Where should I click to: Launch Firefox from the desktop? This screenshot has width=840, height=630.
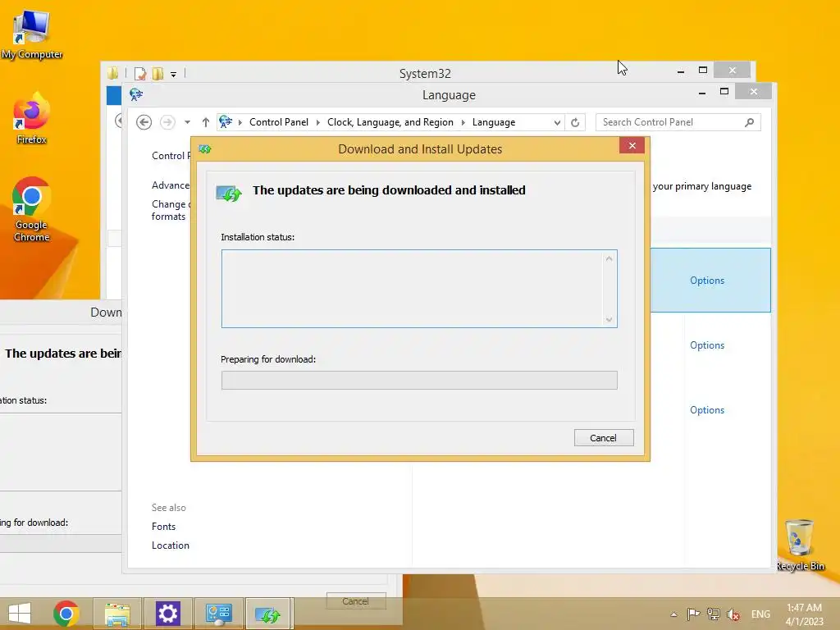click(31, 118)
